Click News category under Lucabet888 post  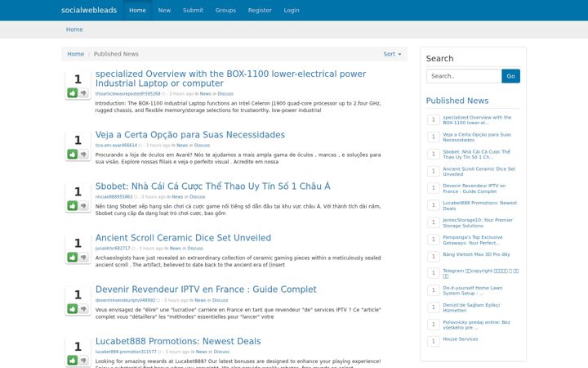point(202,352)
